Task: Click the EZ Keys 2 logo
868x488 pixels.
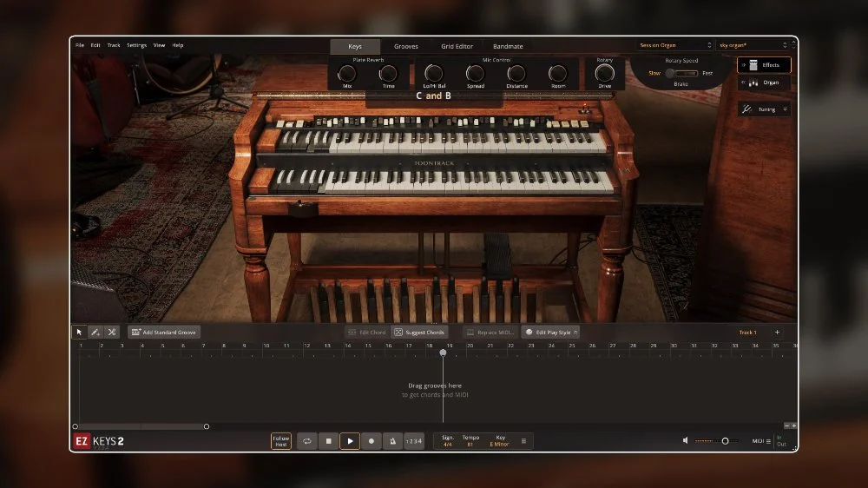Action: [100, 441]
